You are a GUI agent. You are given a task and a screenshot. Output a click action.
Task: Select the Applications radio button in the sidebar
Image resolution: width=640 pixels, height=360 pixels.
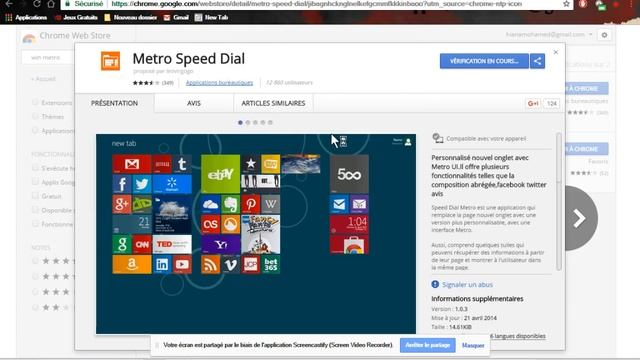click(35, 131)
